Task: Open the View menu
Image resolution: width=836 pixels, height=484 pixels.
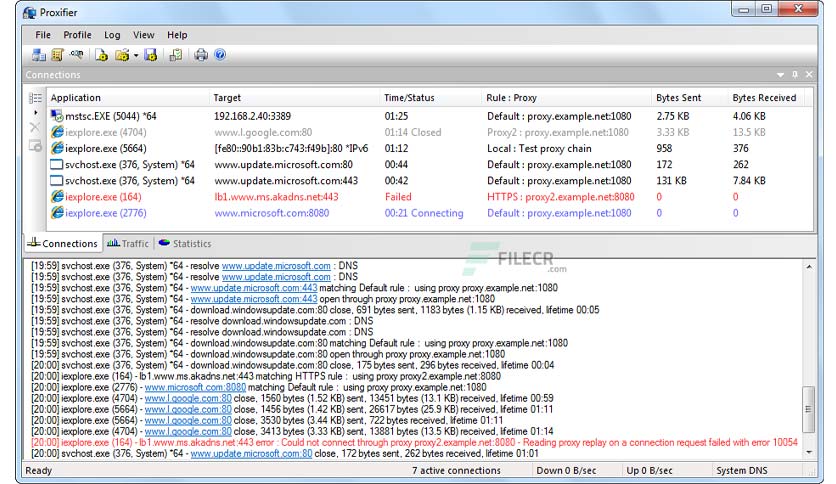Action: coord(143,35)
